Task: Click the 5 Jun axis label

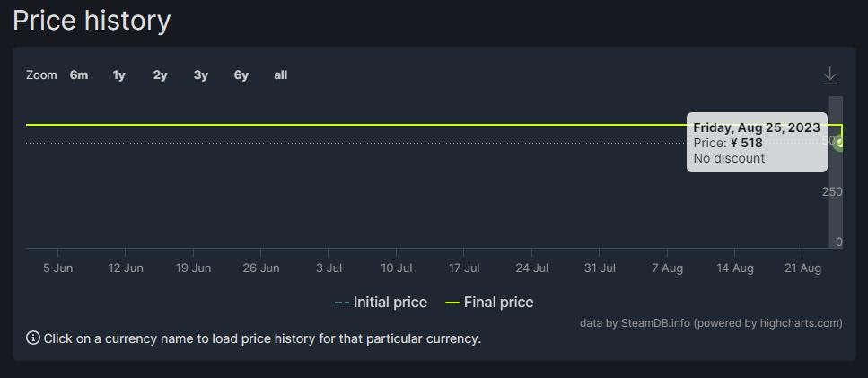Action: pos(57,268)
